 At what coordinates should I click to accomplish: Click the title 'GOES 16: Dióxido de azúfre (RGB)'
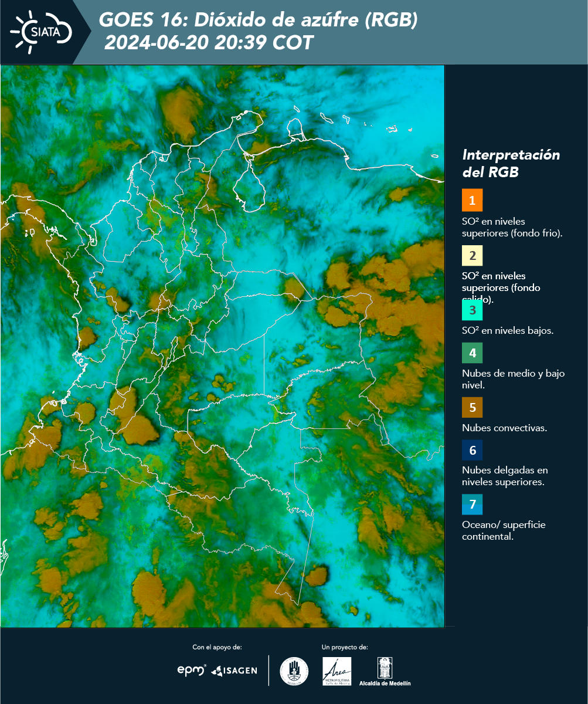point(258,21)
